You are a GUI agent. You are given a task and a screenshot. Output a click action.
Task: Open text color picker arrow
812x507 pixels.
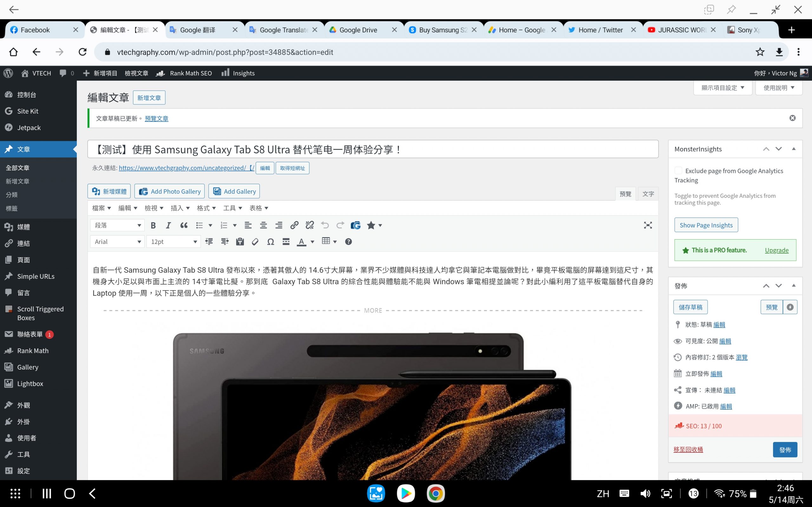(x=312, y=242)
